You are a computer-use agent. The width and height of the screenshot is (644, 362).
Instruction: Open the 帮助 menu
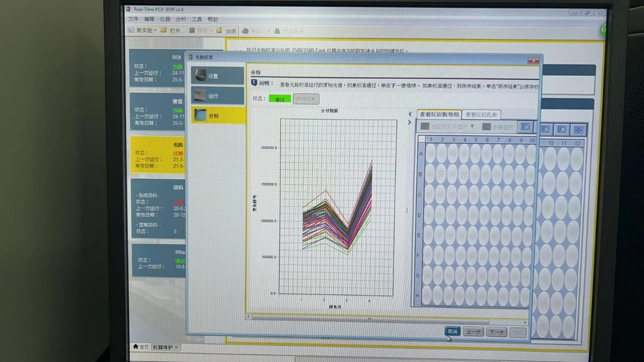click(213, 19)
